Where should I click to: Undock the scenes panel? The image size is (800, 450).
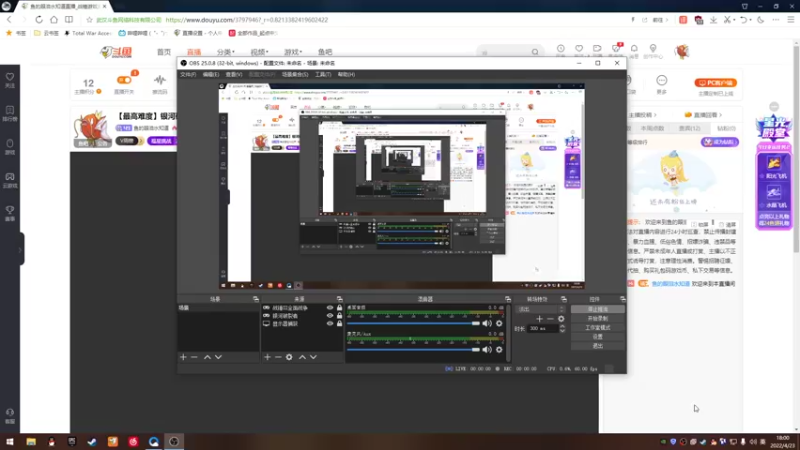[x=256, y=299]
